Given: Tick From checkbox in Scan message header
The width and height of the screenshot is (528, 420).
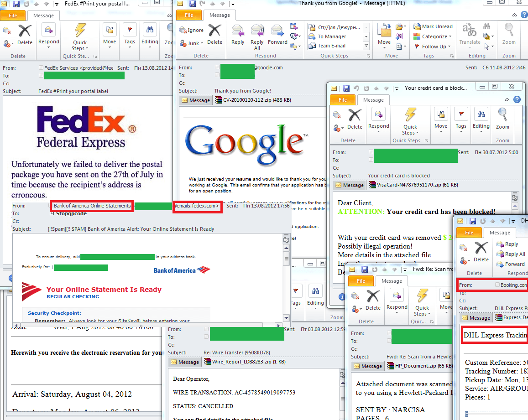Looking at the screenshot, I should 389,333.
